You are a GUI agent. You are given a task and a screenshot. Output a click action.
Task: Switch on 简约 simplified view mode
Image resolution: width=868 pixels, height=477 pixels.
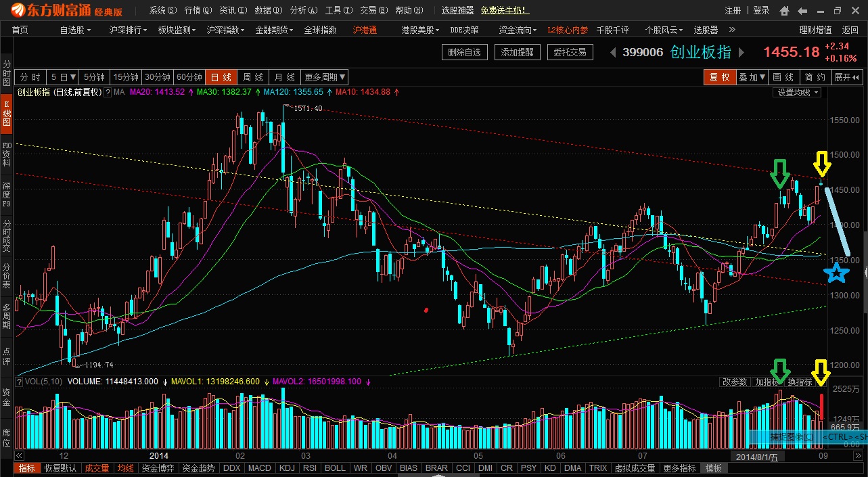point(814,77)
